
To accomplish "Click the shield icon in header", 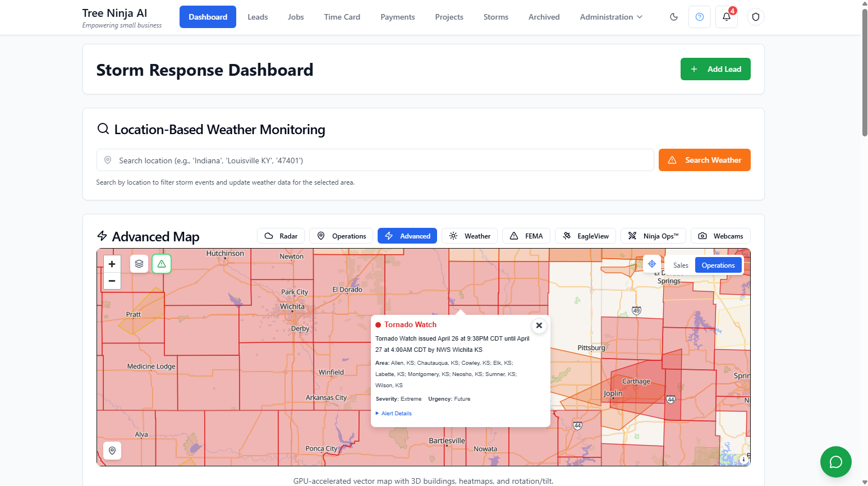I will 756,17.
